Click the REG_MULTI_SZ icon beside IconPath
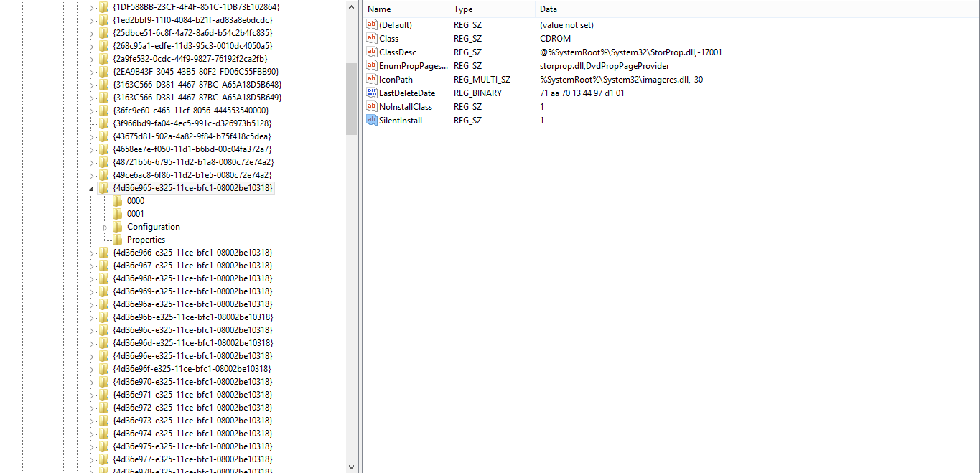 tap(372, 79)
